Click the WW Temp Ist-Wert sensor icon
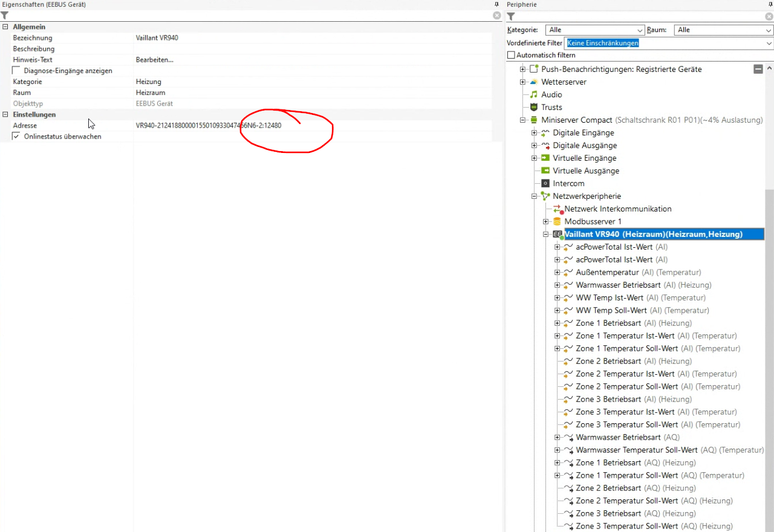 click(568, 298)
